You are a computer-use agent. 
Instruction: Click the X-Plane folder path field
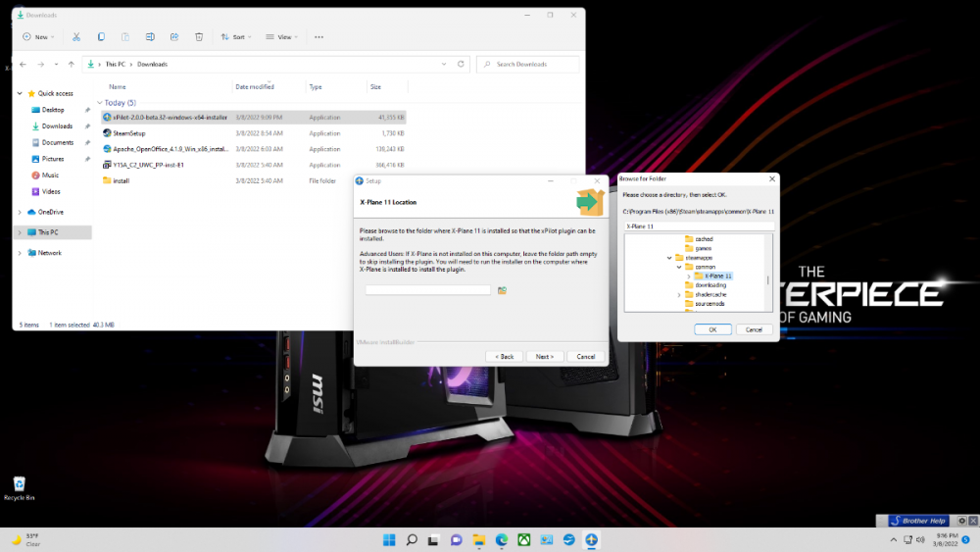[x=428, y=290]
